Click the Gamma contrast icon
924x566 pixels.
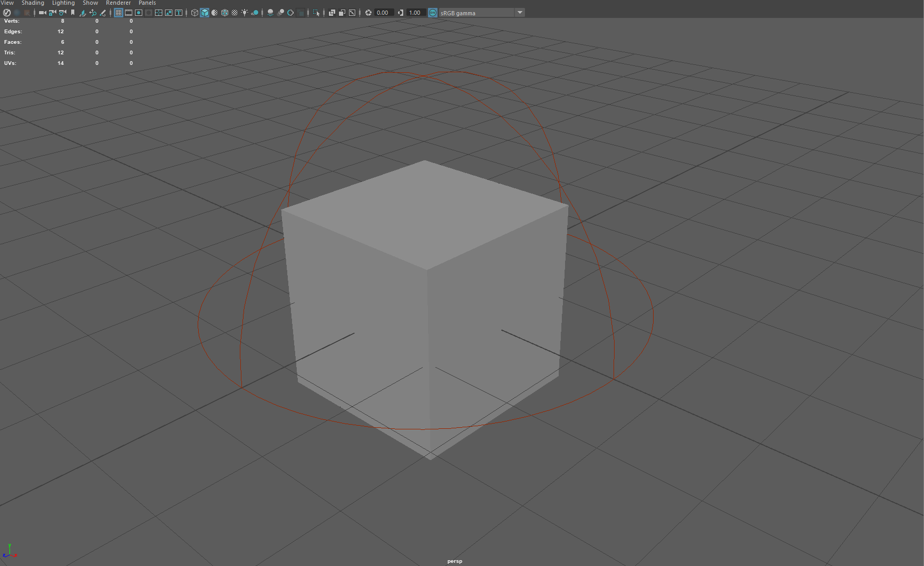tap(401, 13)
